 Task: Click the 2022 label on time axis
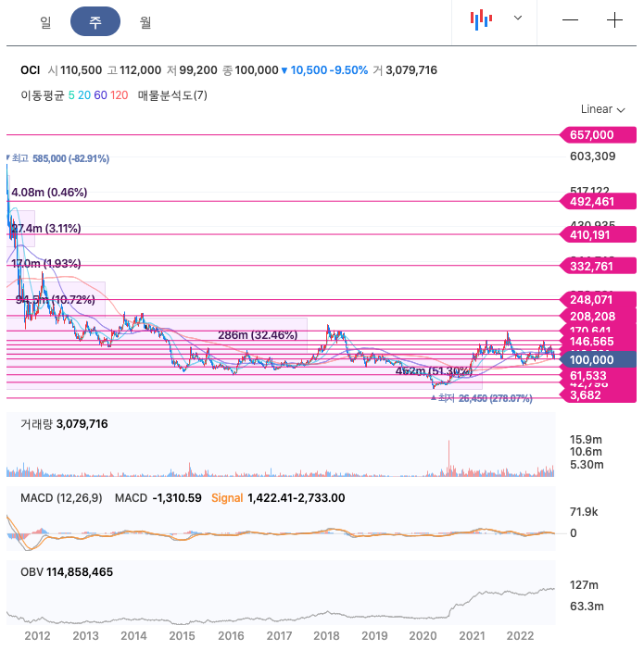coord(520,636)
